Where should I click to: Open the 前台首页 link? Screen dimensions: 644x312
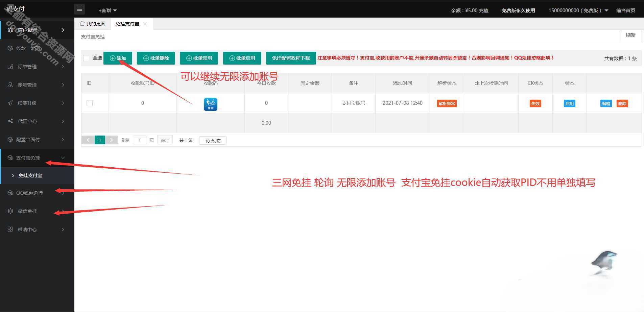tap(625, 10)
